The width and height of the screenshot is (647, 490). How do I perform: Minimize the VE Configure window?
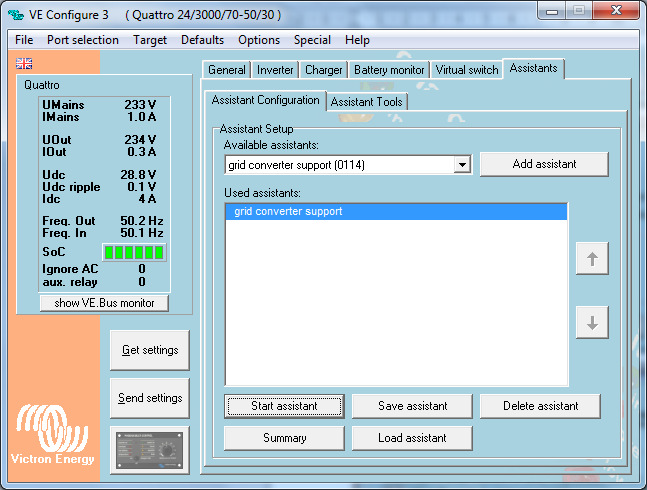coord(552,11)
